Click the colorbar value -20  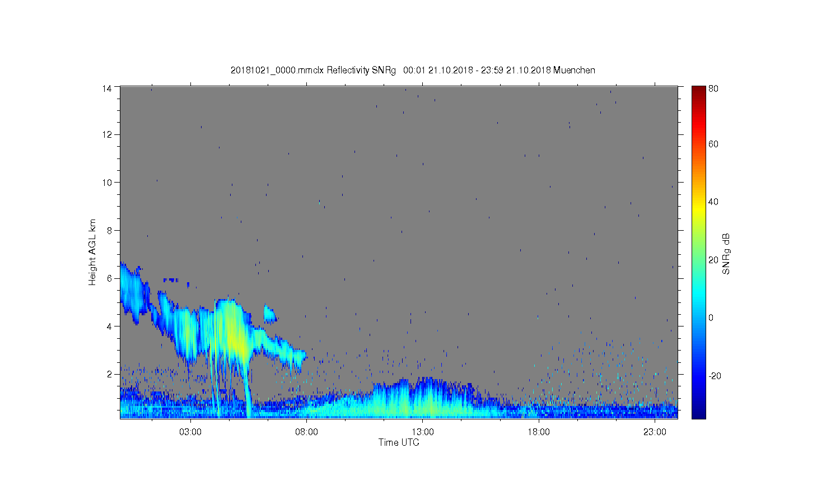point(715,376)
